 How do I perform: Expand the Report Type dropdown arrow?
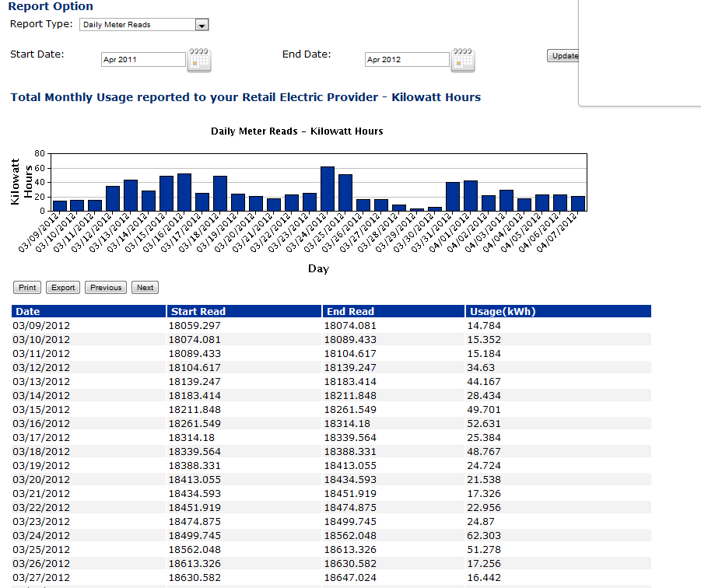click(x=202, y=25)
